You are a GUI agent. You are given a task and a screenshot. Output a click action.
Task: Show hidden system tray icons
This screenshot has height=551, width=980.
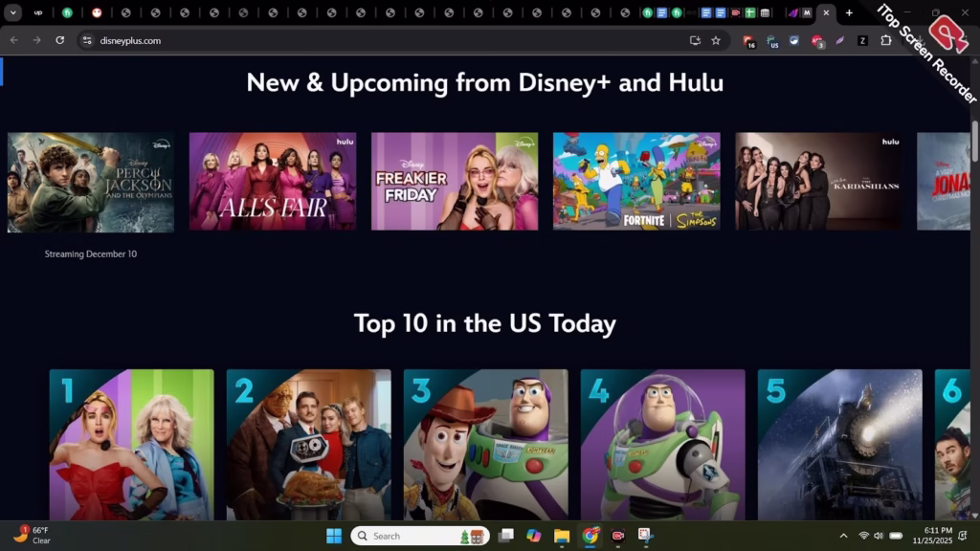[843, 536]
